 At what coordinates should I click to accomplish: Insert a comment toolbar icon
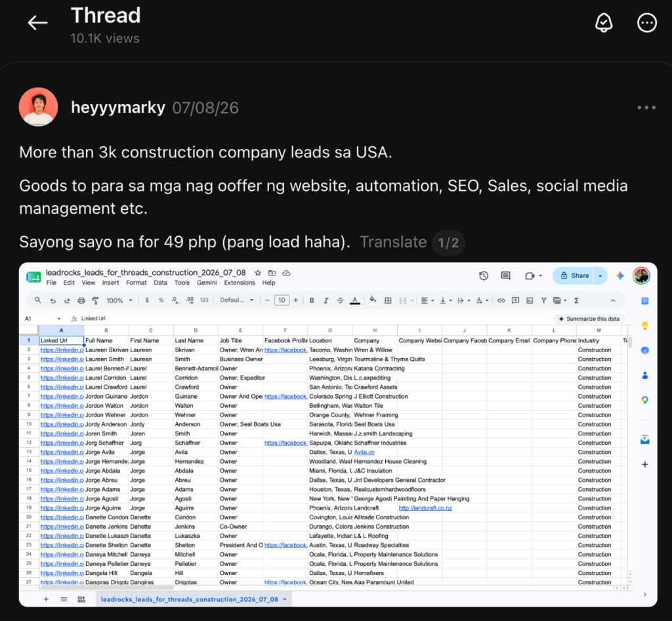point(516,300)
